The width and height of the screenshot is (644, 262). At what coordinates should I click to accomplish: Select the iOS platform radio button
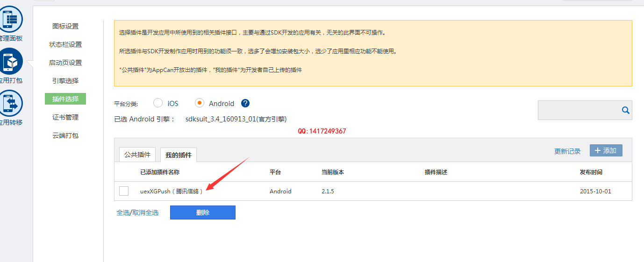point(158,103)
